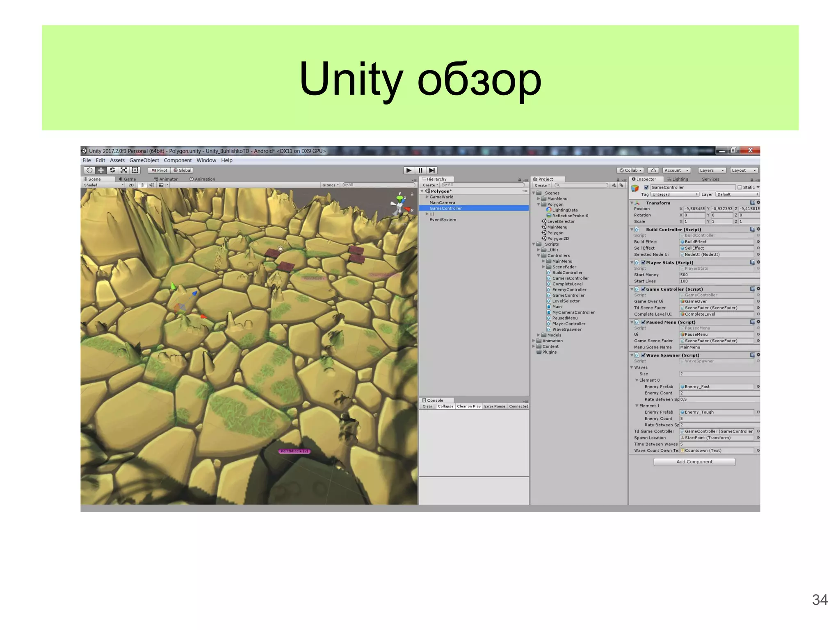Open the Layout dropdown

pyautogui.click(x=743, y=170)
